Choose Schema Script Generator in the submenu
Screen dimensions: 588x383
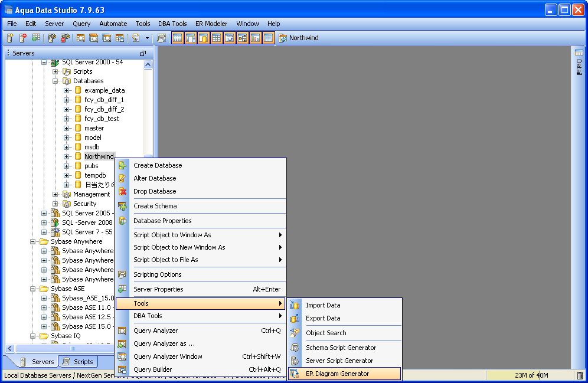point(345,348)
